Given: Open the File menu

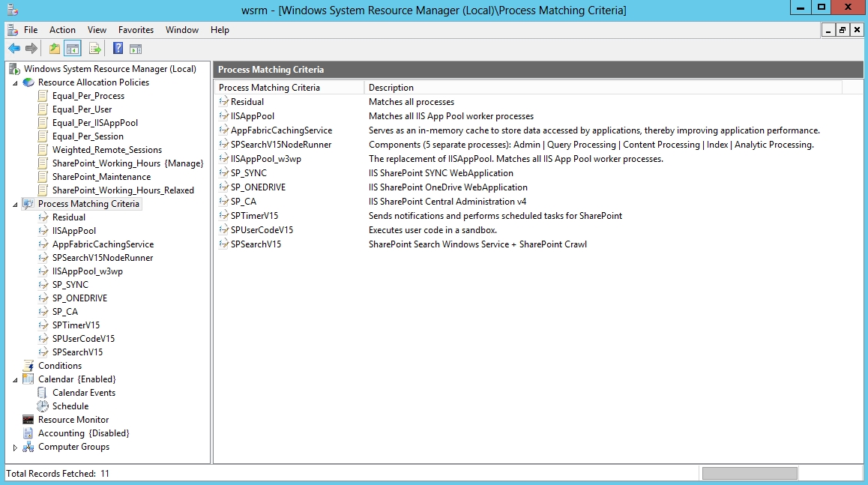Looking at the screenshot, I should (x=31, y=30).
